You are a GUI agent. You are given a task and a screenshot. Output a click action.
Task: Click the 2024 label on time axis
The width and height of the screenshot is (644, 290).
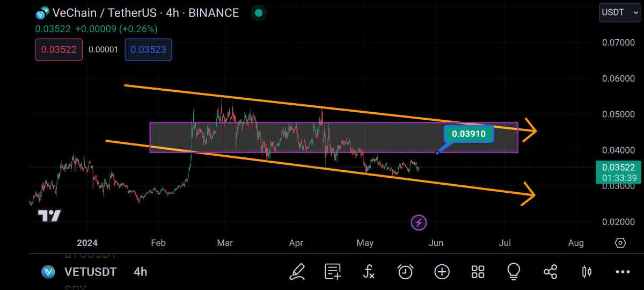pos(87,243)
